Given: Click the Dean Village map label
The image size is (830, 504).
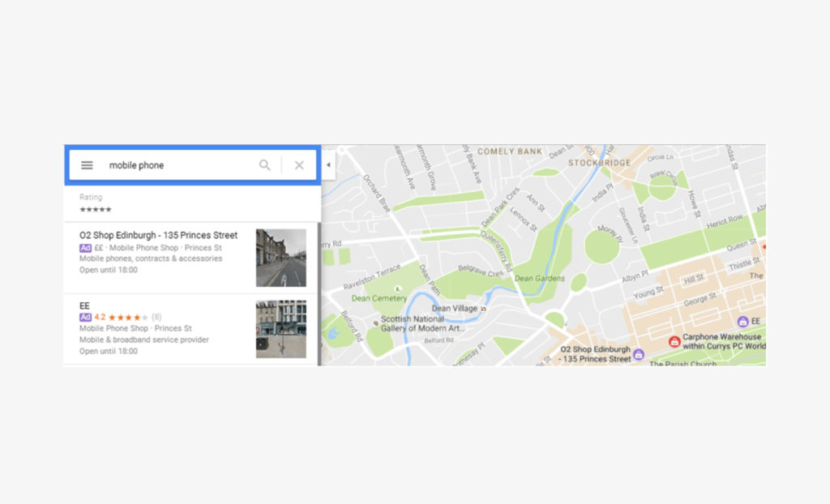Looking at the screenshot, I should click(454, 308).
